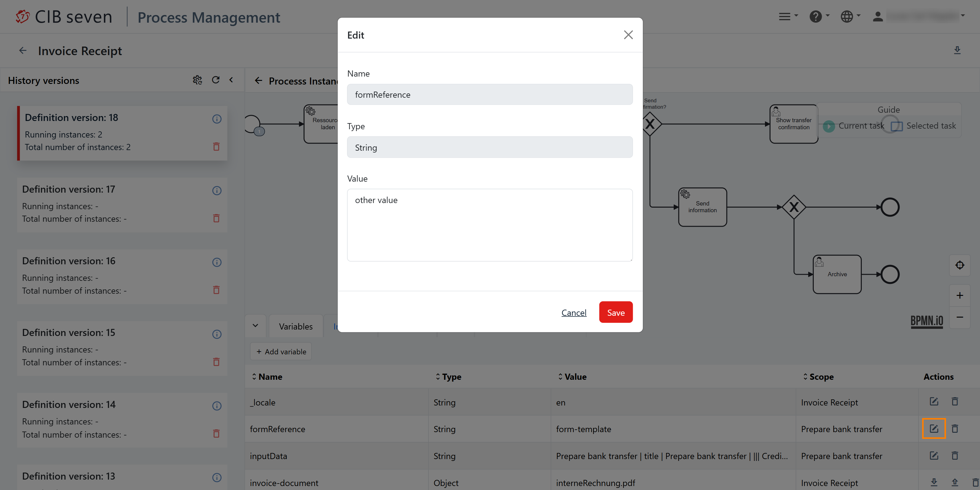Collapse the History versions sidebar
The image size is (980, 490).
pyautogui.click(x=231, y=80)
